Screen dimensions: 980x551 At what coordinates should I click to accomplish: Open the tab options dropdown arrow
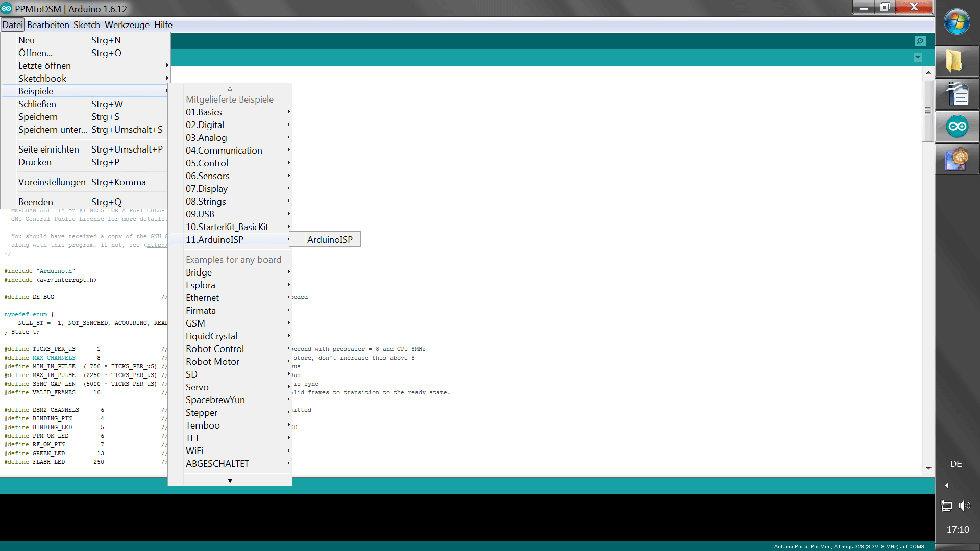(918, 58)
